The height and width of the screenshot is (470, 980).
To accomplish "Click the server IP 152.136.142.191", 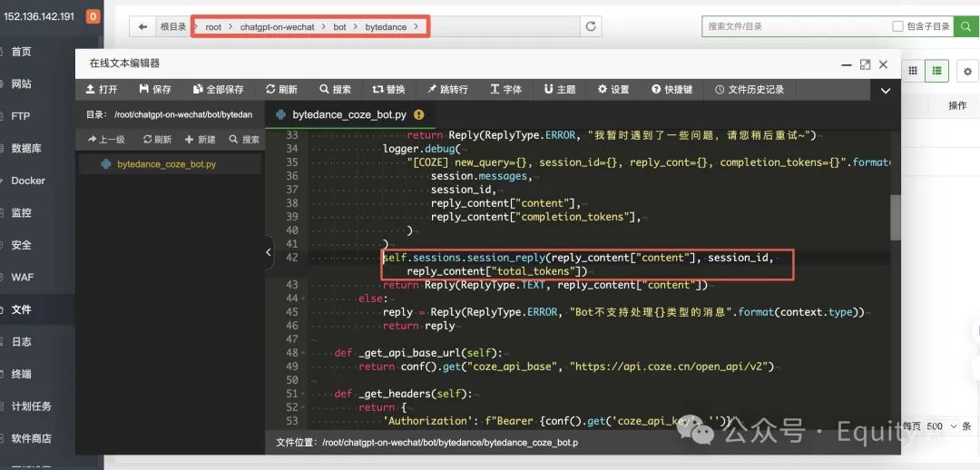I will 39,17.
